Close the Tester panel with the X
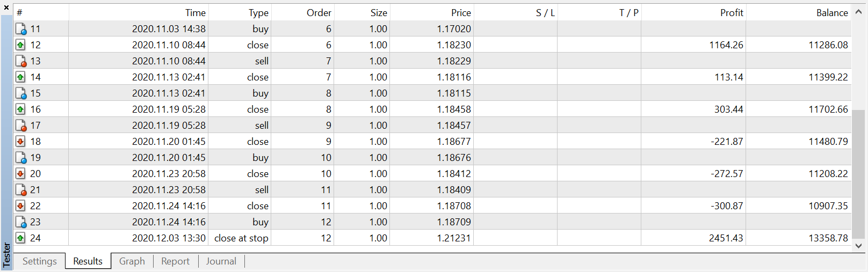This screenshot has height=272, width=868. 6,8
